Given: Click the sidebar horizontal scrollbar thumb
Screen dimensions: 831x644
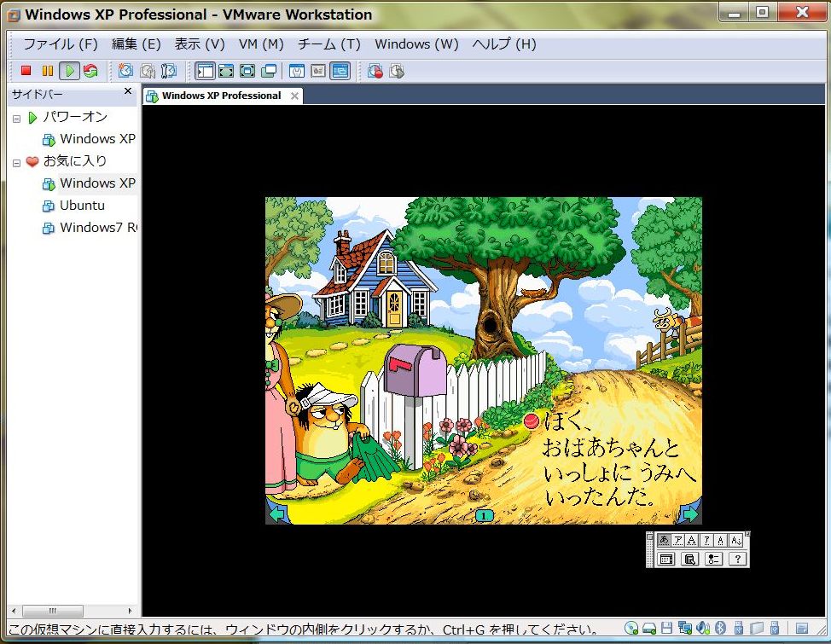Looking at the screenshot, I should 52,611.
